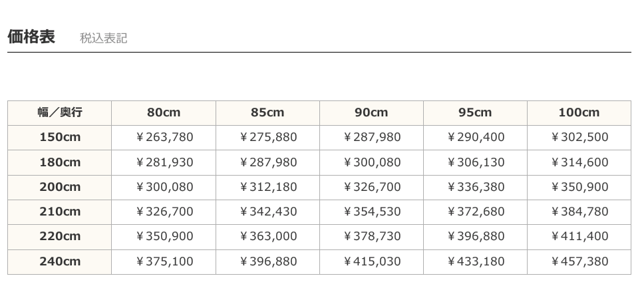644x304 pixels.
Task: Click the ¥263,780 price cell
Action: (x=164, y=137)
